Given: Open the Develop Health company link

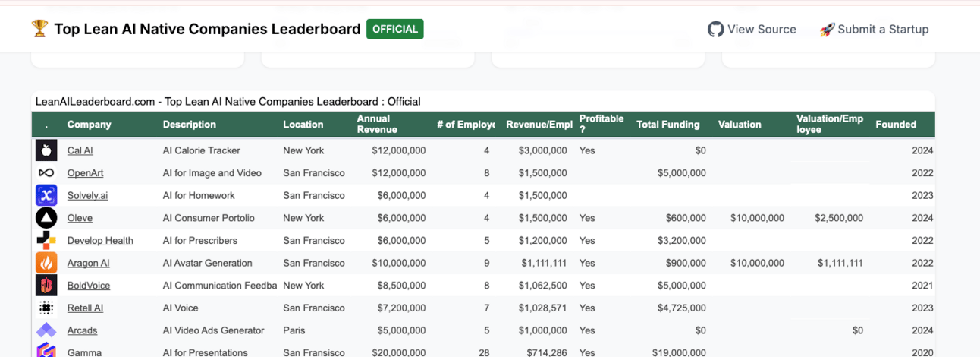Looking at the screenshot, I should pos(100,241).
